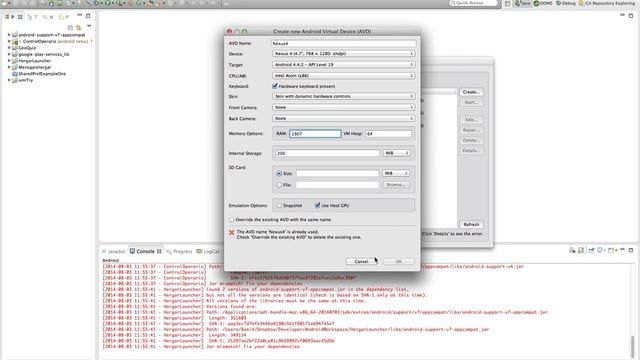Collapse all projects in Package Explorer
Screen dimensions: 640x360
click(70, 28)
